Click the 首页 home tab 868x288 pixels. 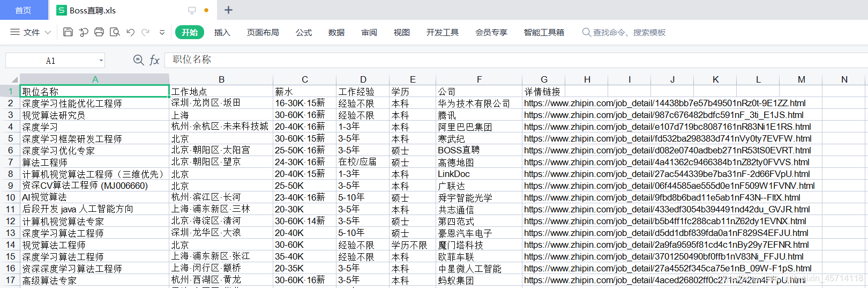23,10
